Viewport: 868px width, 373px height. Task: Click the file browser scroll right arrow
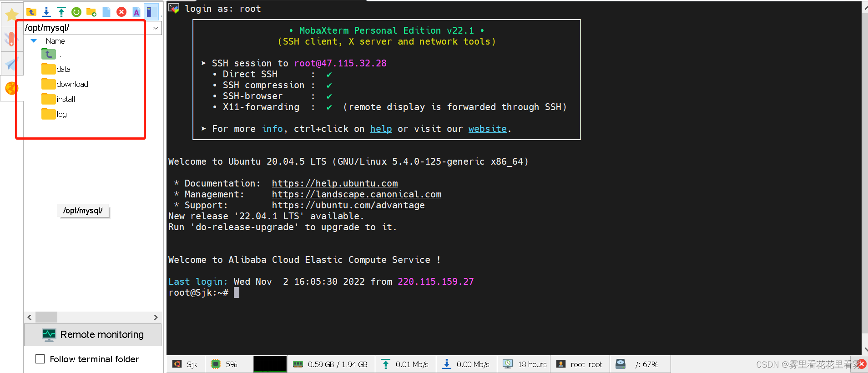coord(156,317)
